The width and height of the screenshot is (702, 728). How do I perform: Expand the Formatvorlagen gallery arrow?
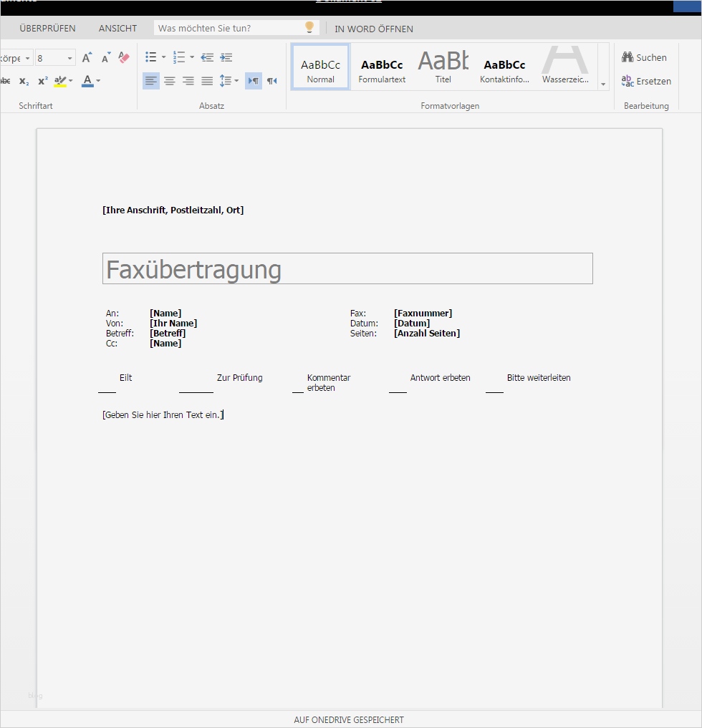pos(604,84)
